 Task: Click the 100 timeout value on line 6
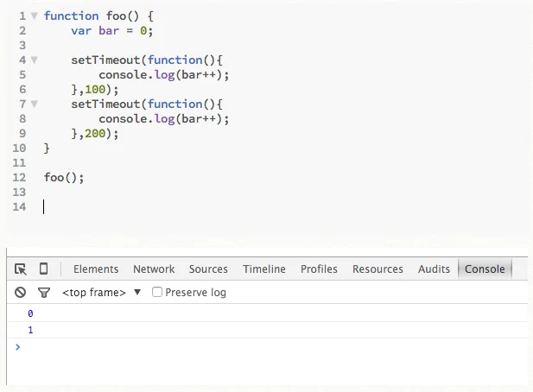(x=95, y=89)
